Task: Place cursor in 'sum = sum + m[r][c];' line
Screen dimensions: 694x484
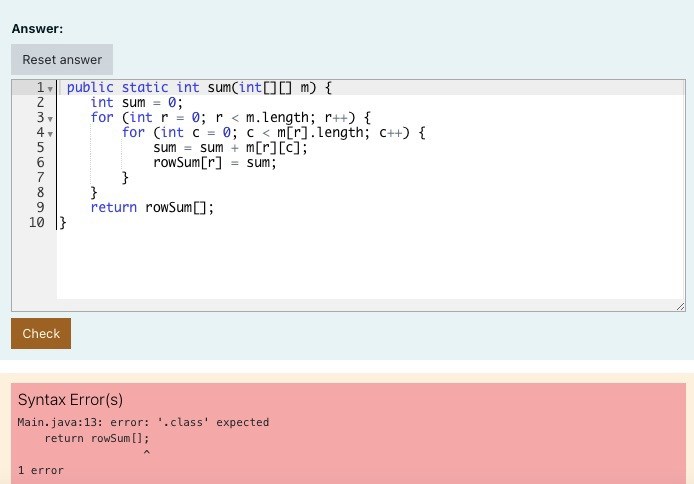Action: (x=230, y=147)
